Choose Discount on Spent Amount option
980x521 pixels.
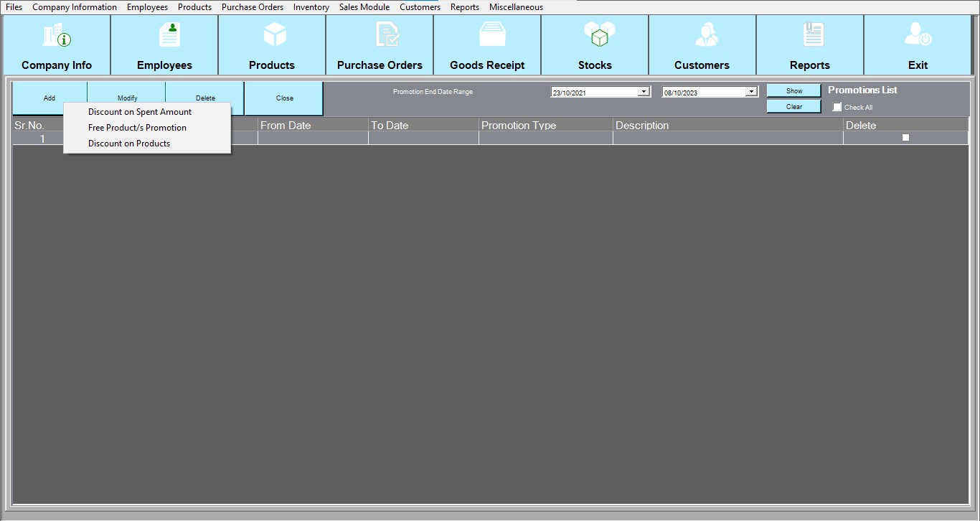140,112
